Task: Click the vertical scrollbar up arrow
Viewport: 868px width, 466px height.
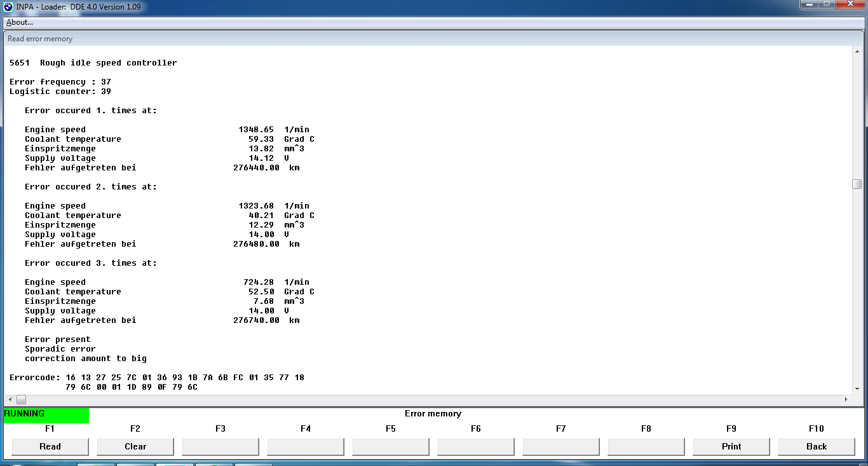Action: tap(857, 51)
